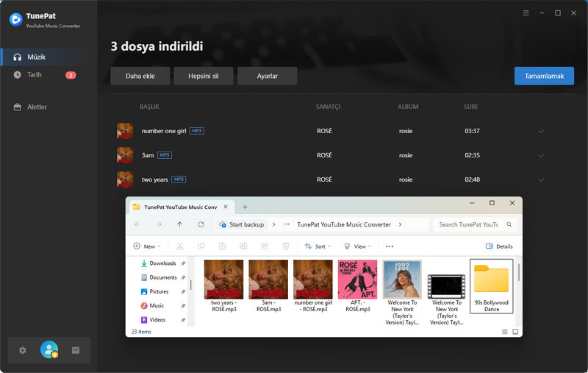
Task: Click the BAŞLIK column header
Action: coord(149,107)
